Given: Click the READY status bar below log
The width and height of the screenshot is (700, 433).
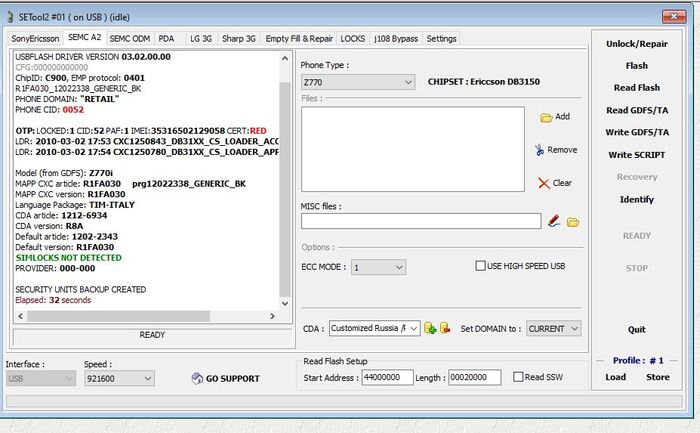Looking at the screenshot, I should 152,335.
